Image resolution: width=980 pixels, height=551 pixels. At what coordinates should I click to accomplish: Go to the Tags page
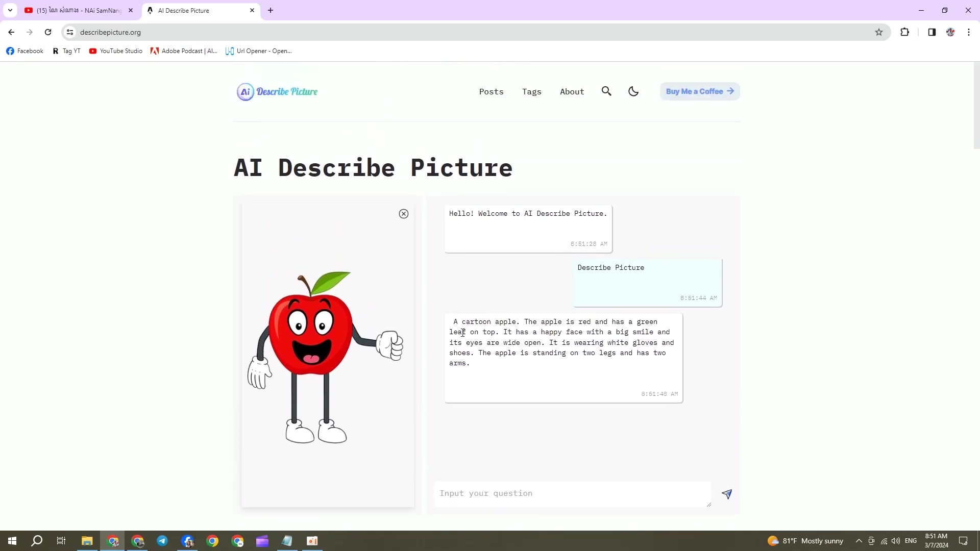531,92
